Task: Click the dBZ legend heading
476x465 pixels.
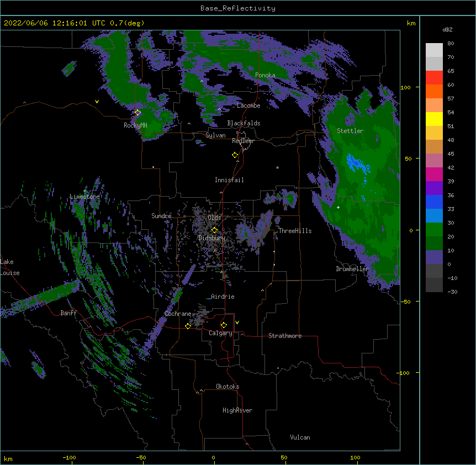Action: (447, 30)
